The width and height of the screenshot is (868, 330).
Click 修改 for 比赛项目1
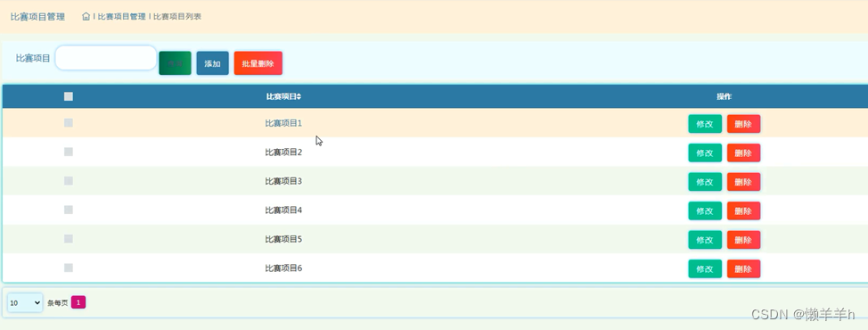click(705, 124)
